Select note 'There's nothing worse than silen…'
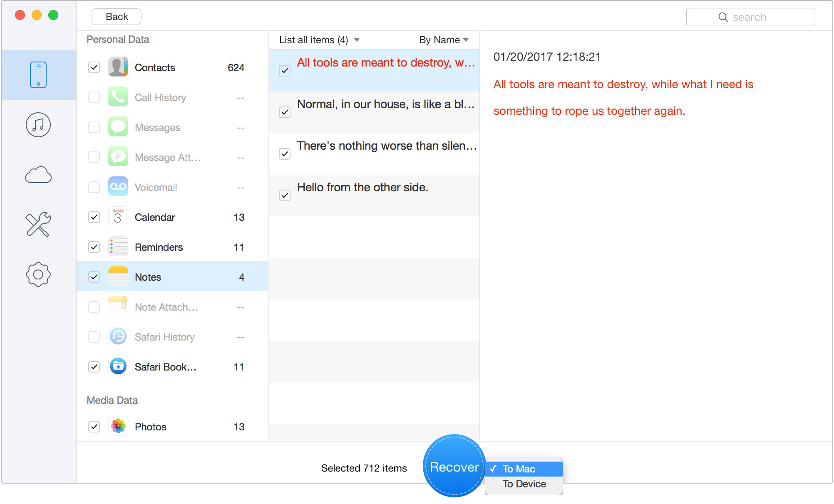834x504 pixels. click(374, 154)
